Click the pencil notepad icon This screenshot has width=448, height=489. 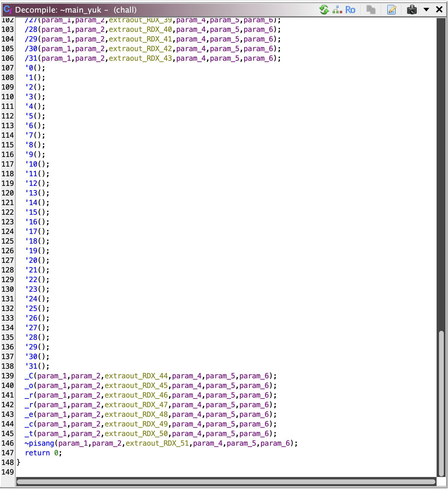coord(391,10)
